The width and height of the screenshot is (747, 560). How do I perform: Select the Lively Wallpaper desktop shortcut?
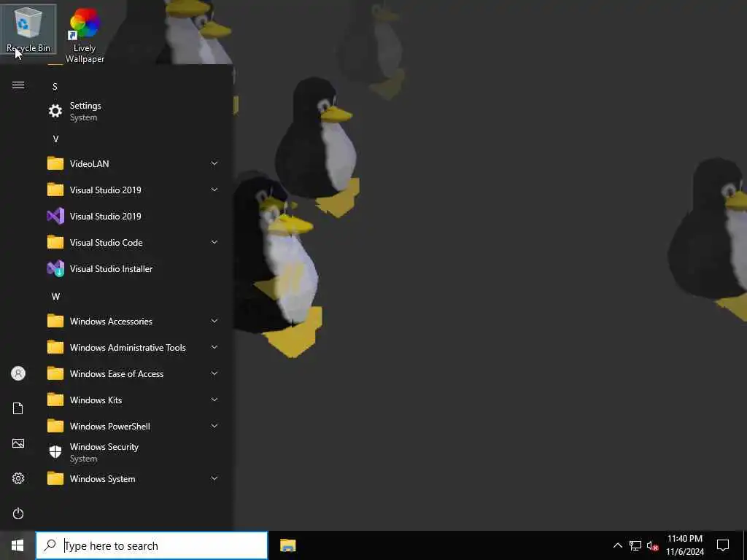pyautogui.click(x=85, y=35)
